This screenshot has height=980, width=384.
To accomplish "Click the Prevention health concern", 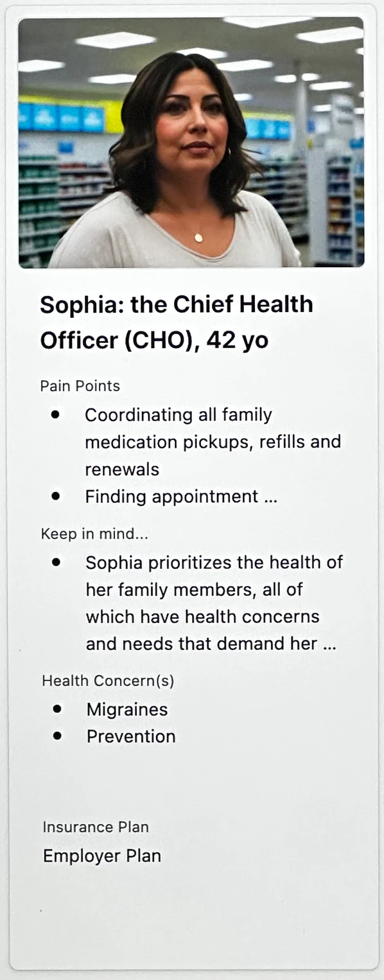I will pyautogui.click(x=131, y=737).
